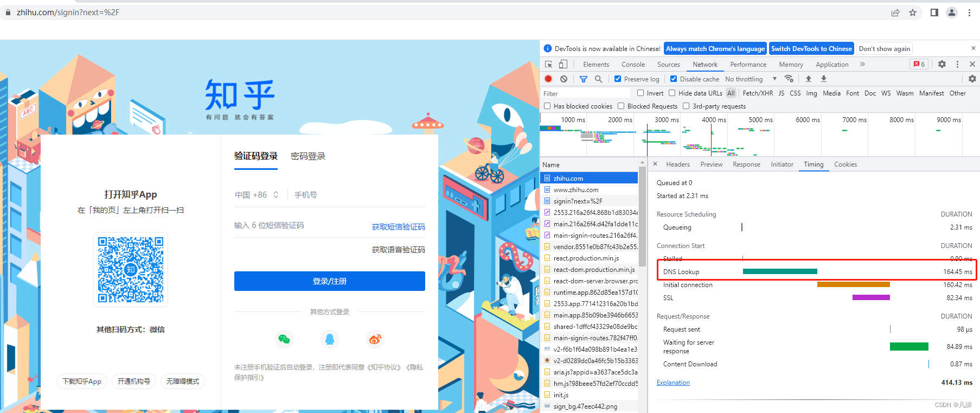Open the 中国 +86 country code dropdown
Image resolution: width=980 pixels, height=413 pixels.
257,195
